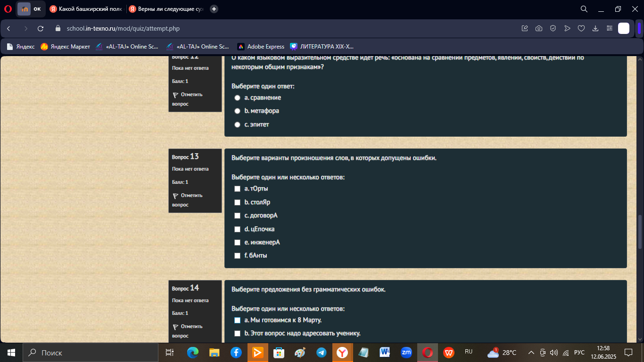Image resolution: width=644 pixels, height=362 pixels.
Task: Open the Яндекс Маркет bookmark
Action: [66, 47]
